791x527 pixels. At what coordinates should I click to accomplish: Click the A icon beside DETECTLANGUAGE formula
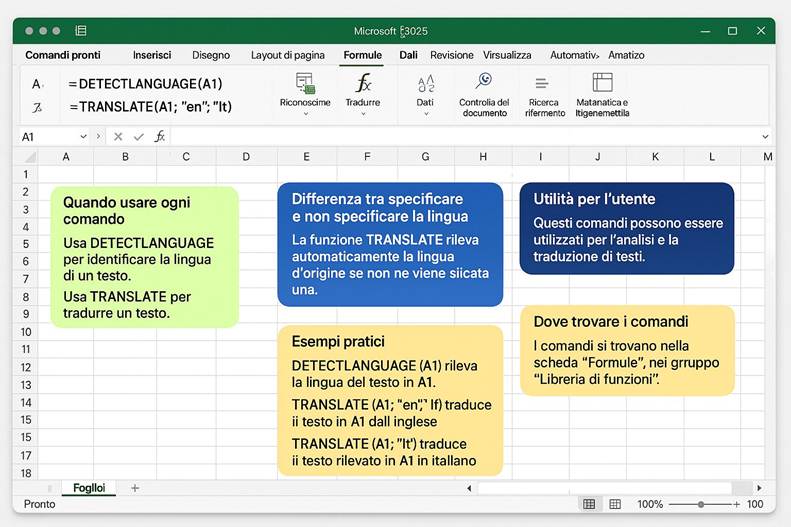(x=37, y=84)
